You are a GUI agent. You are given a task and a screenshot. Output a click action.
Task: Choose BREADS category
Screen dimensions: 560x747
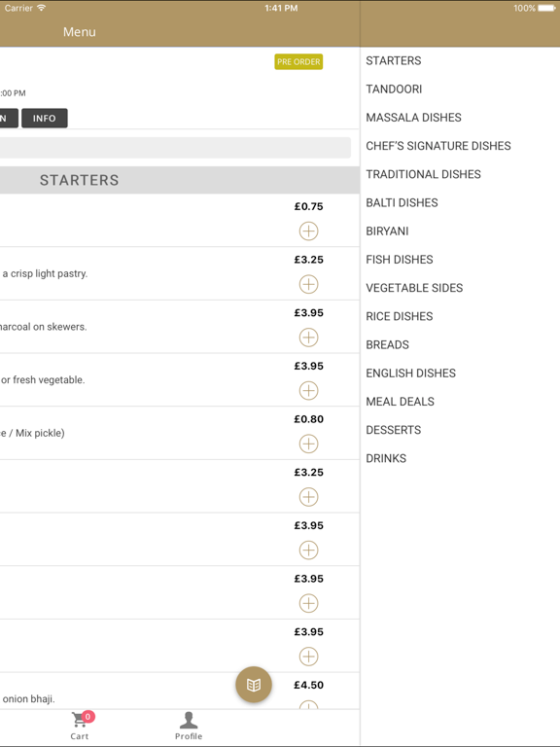[x=387, y=345]
